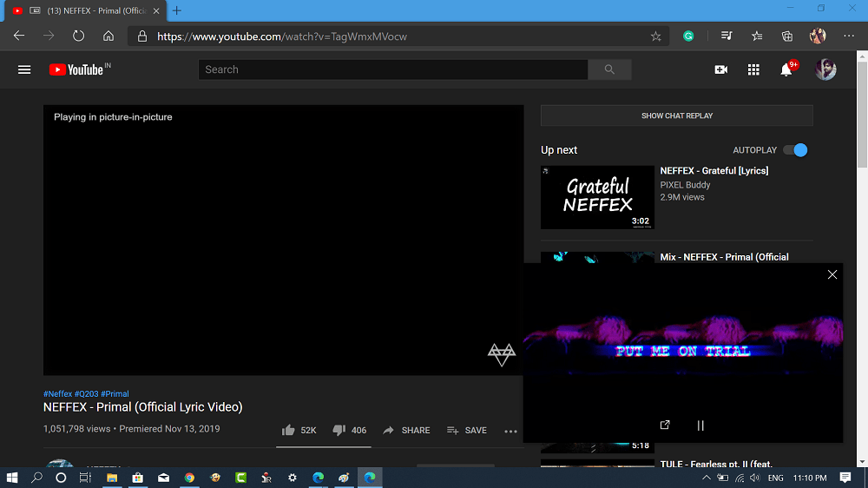Open the Microsoft Store from the taskbar

138,478
